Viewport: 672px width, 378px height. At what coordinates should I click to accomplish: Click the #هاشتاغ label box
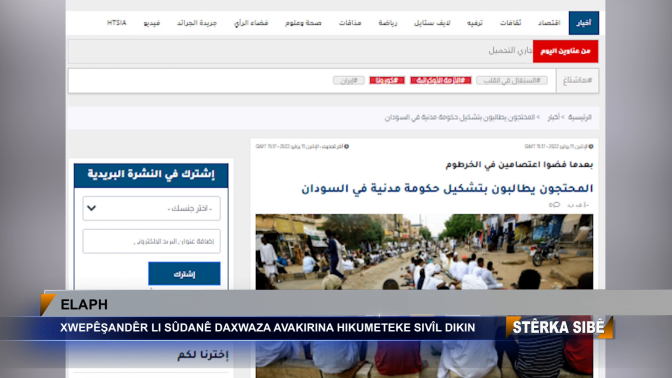[x=577, y=81]
